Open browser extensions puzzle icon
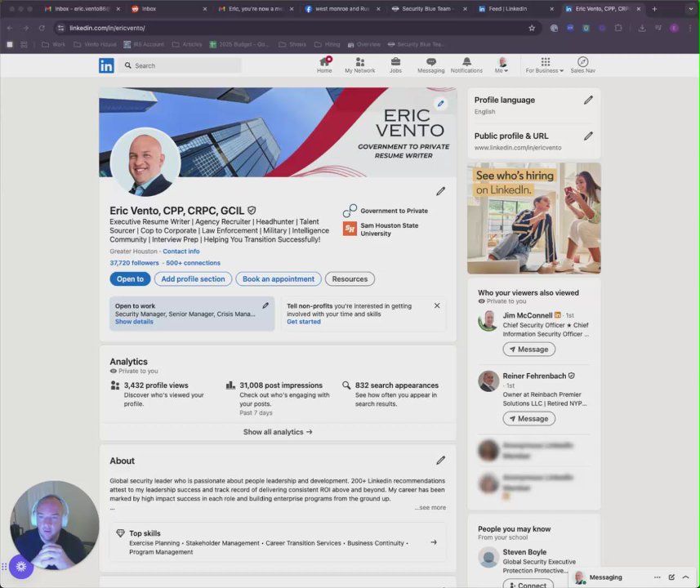The width and height of the screenshot is (700, 588). pyautogui.click(x=618, y=28)
